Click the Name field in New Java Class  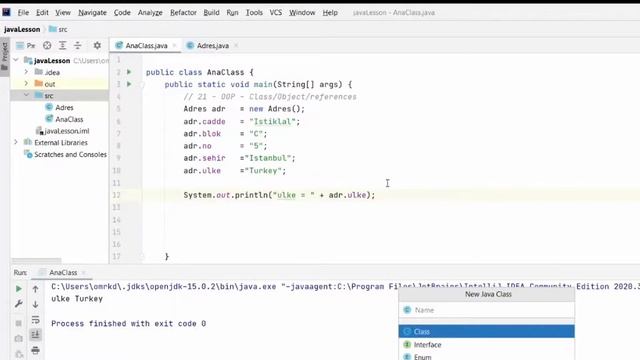point(487,310)
